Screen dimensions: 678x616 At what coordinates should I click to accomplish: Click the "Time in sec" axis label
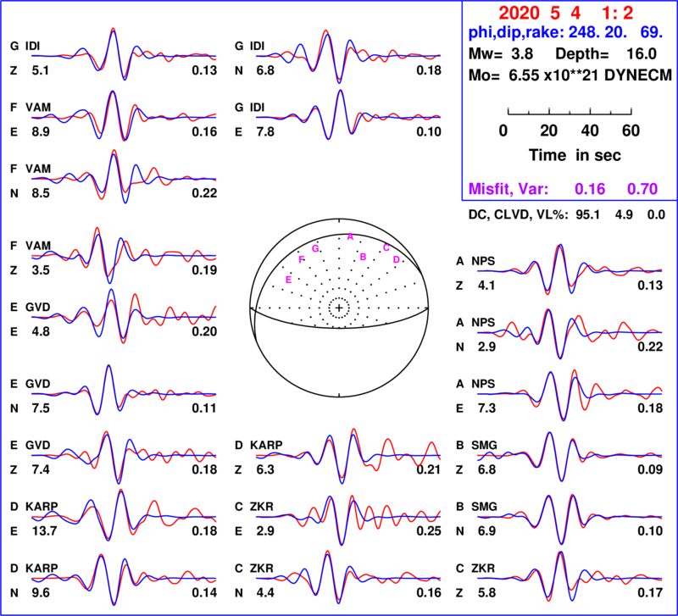[575, 155]
